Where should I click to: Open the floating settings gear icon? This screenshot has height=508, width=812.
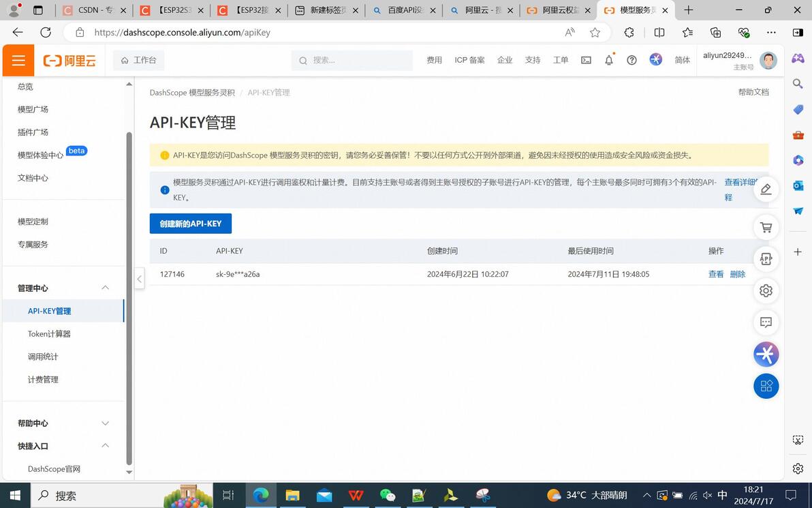click(766, 290)
